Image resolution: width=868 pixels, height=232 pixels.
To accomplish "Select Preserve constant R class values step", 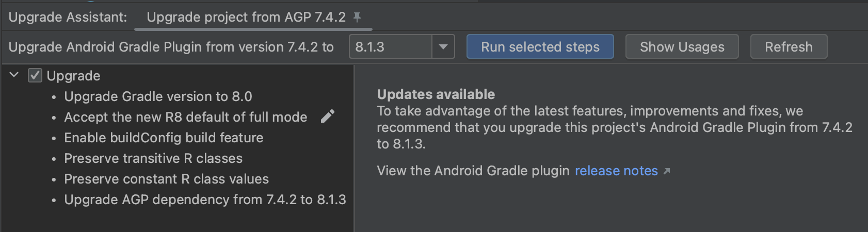I will click(x=166, y=179).
